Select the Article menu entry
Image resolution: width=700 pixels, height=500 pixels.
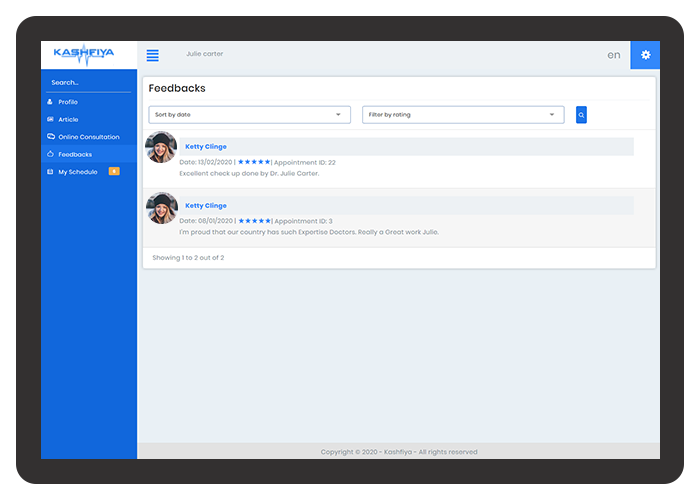point(68,119)
